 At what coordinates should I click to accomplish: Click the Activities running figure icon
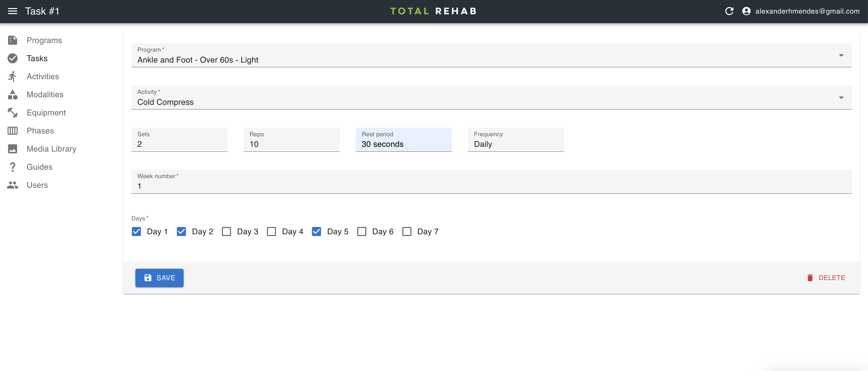(13, 76)
